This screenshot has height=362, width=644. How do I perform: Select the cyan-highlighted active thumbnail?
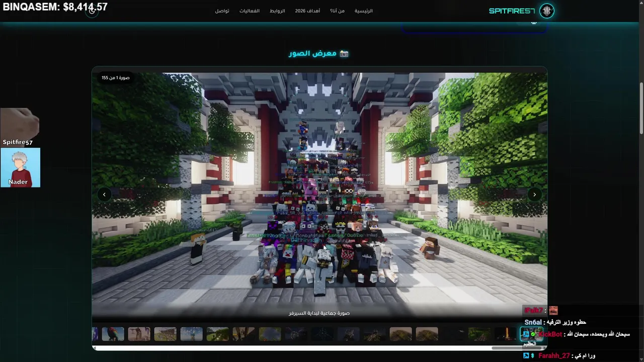click(531, 334)
